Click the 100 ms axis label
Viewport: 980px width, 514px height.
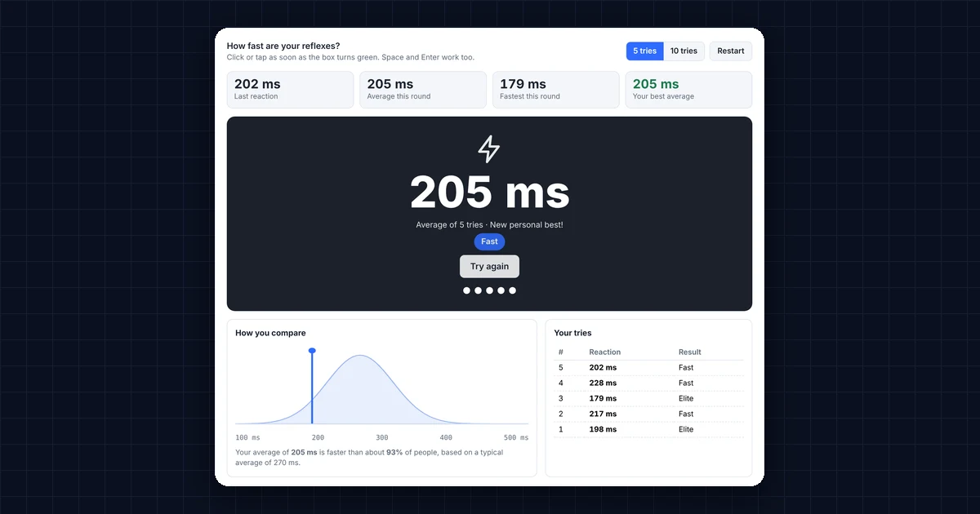(x=247, y=438)
